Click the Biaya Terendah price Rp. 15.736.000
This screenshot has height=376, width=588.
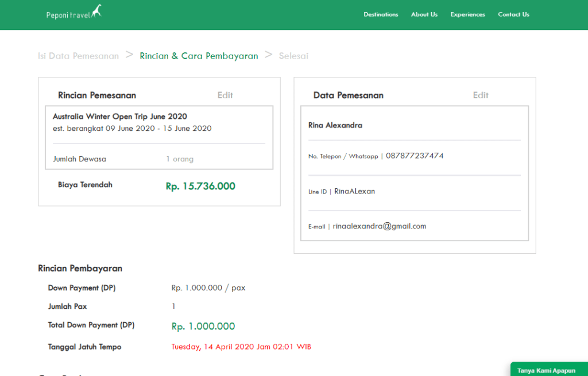tap(200, 186)
